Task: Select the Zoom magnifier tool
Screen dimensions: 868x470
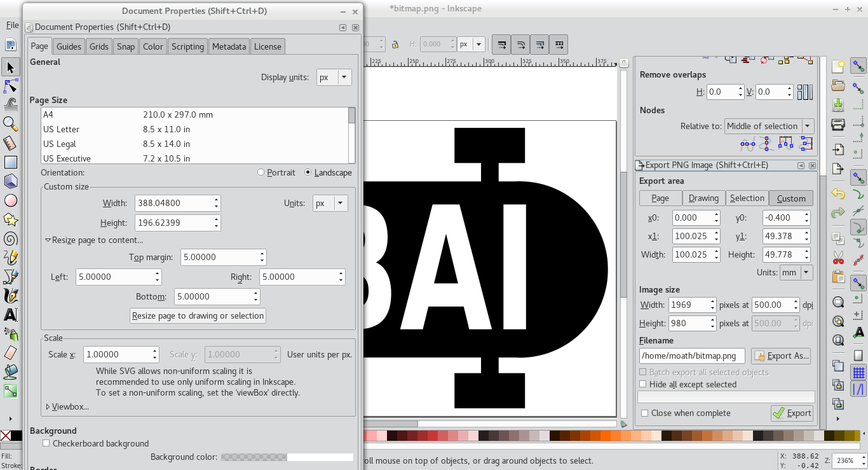Action: (x=10, y=123)
